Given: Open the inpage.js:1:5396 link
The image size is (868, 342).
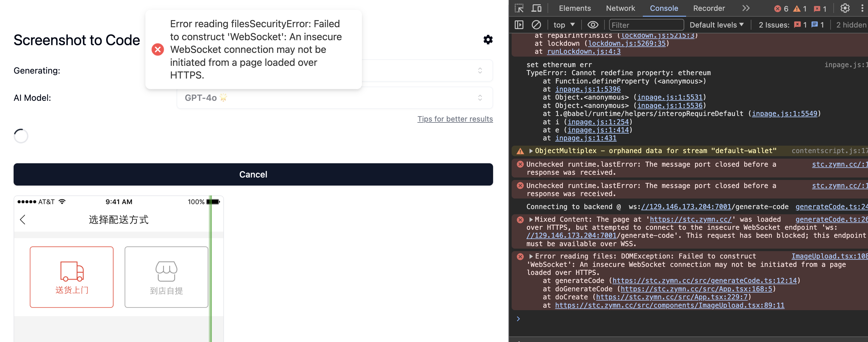Looking at the screenshot, I should click(588, 89).
